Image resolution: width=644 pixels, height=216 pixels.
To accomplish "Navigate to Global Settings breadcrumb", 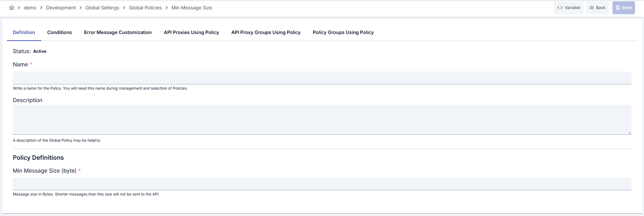I will click(x=102, y=8).
